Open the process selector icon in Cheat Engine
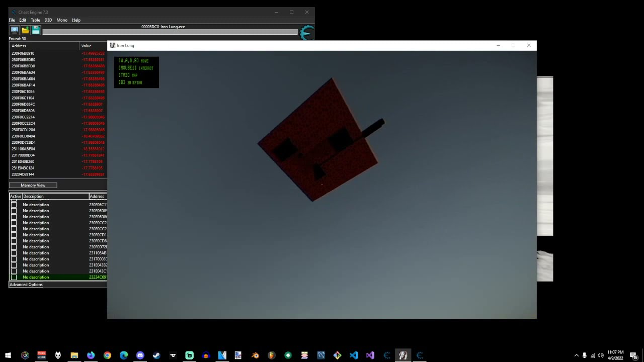Viewport: 644px width, 362px height. [x=15, y=31]
